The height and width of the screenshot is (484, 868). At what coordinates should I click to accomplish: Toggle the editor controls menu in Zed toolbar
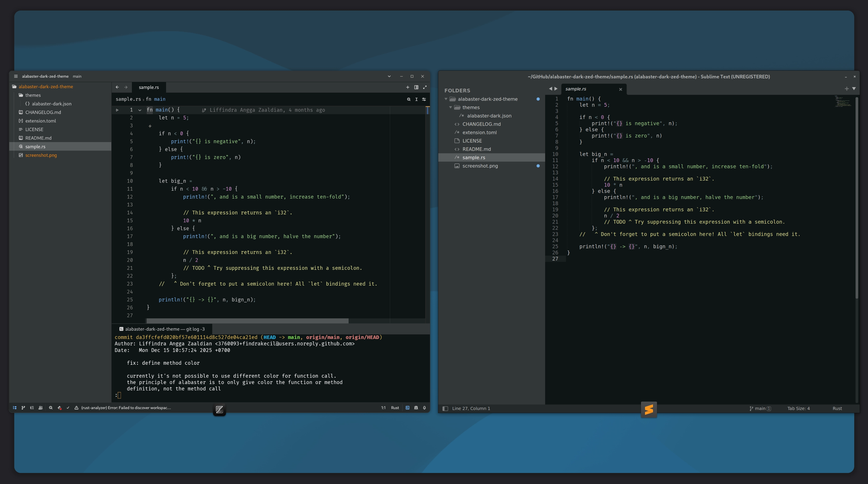point(424,99)
